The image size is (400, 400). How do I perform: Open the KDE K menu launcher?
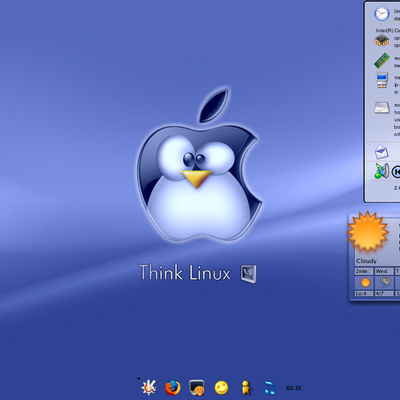click(x=148, y=387)
